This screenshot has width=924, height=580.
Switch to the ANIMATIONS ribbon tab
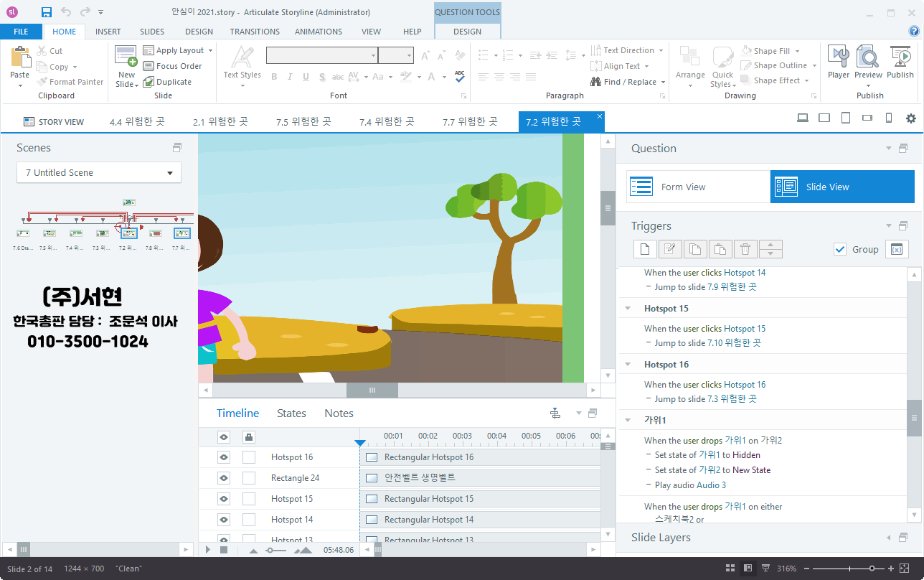click(x=319, y=32)
